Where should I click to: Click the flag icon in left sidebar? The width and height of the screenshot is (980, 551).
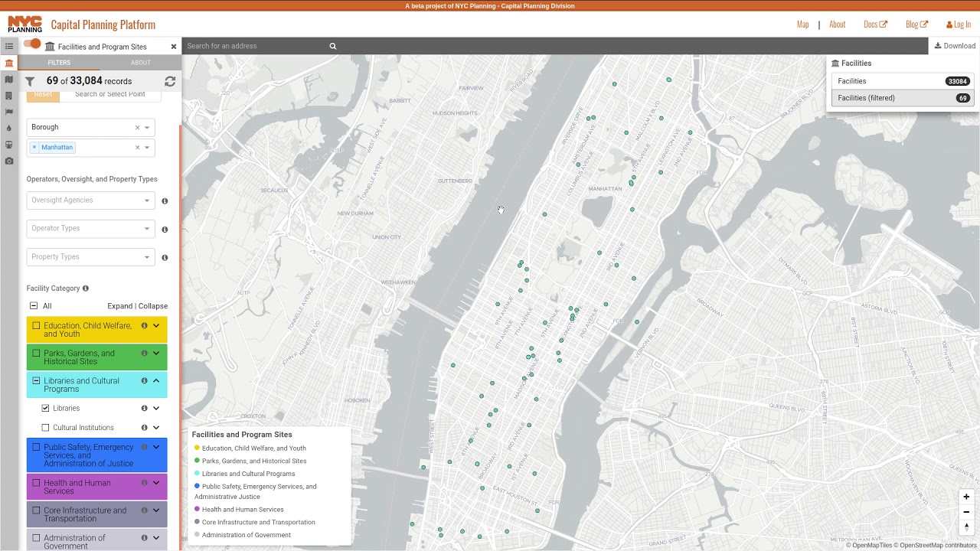pyautogui.click(x=9, y=112)
